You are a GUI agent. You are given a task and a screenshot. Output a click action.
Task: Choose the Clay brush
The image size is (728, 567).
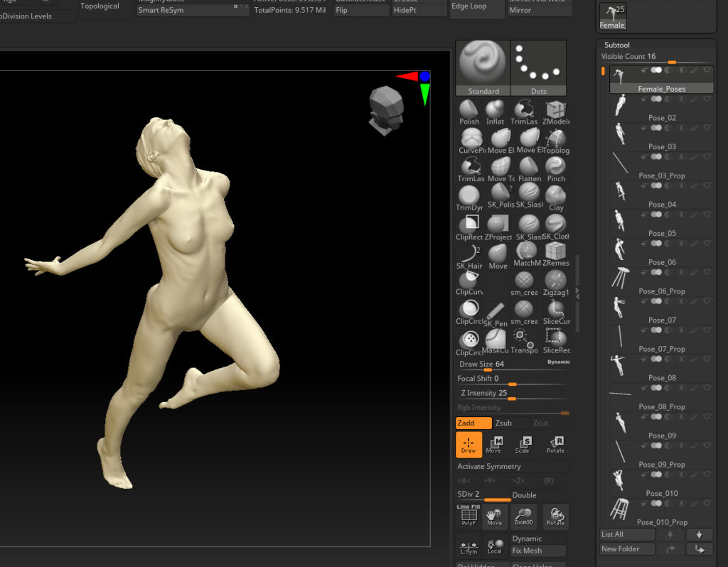click(x=555, y=198)
